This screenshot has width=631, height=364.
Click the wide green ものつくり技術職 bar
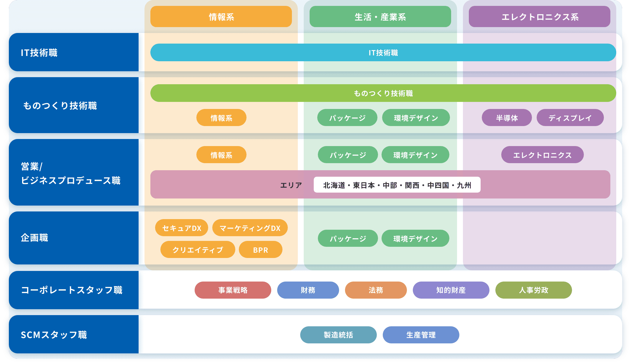point(383,93)
